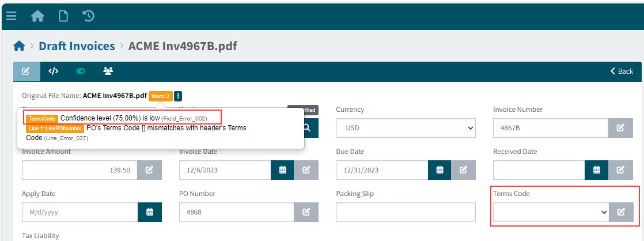Click the breadcrumb home icon

(x=19, y=46)
